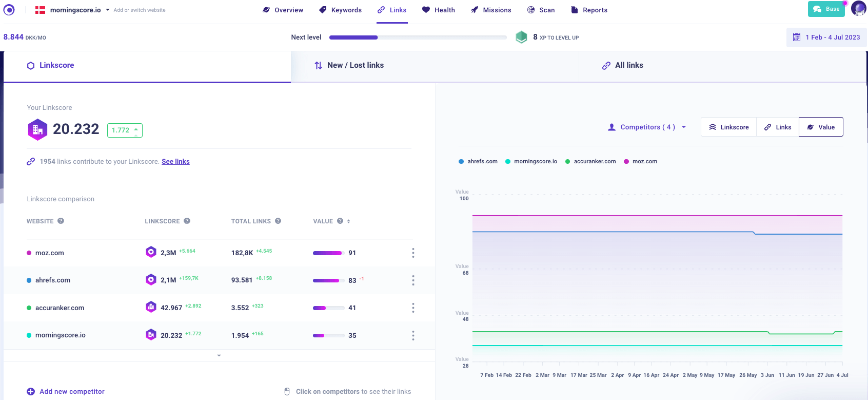Click the moz.com total links value 182,8K
This screenshot has height=400, width=868.
pos(242,253)
